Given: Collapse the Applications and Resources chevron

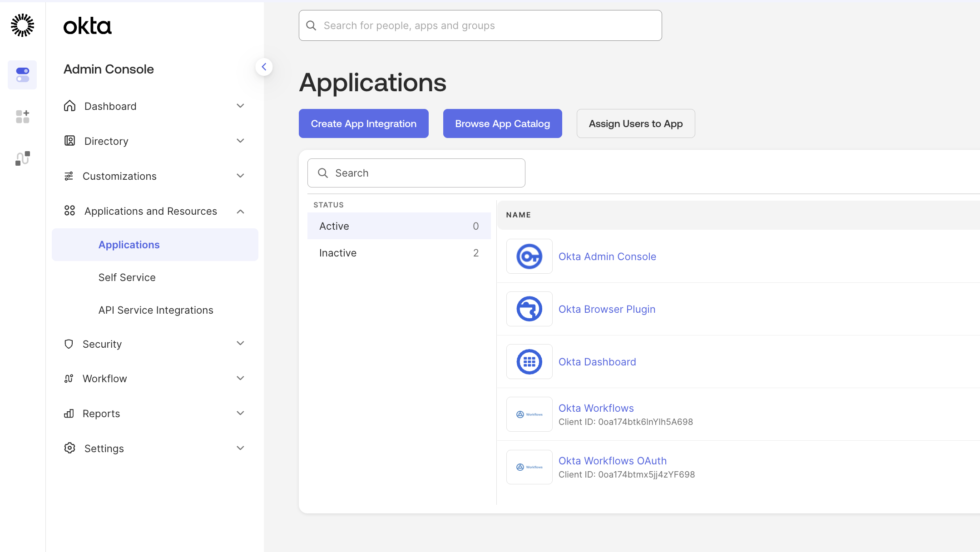Looking at the screenshot, I should click(x=241, y=212).
